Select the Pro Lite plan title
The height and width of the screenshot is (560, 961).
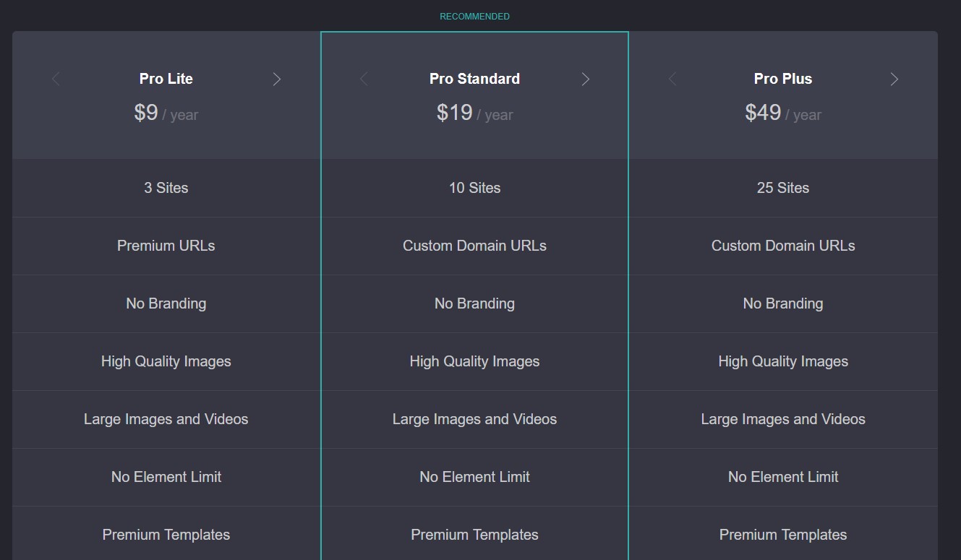166,79
